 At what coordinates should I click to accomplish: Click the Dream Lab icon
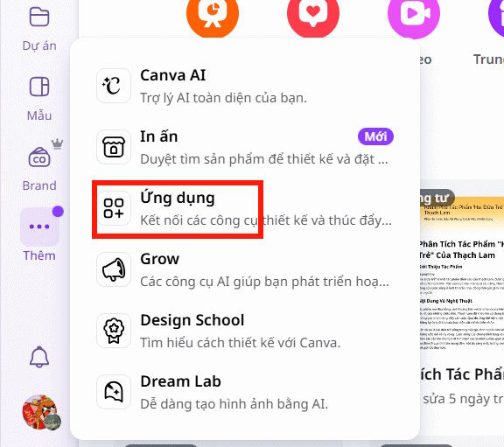[114, 392]
